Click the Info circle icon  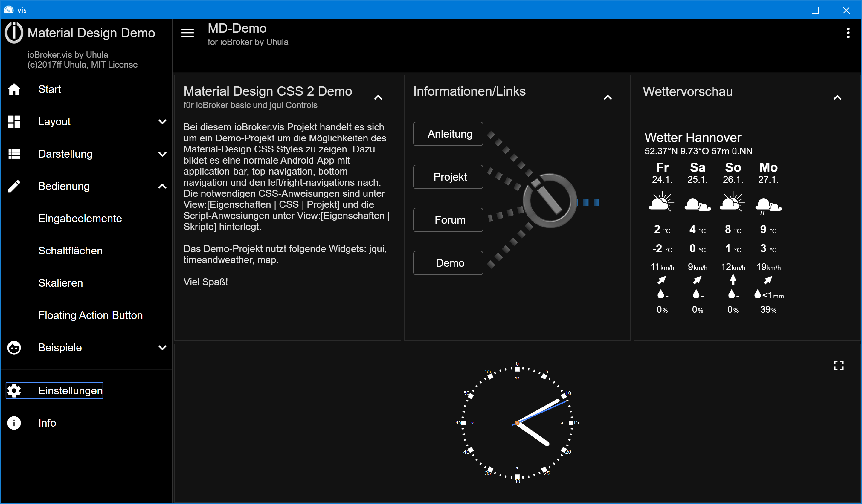[14, 423]
